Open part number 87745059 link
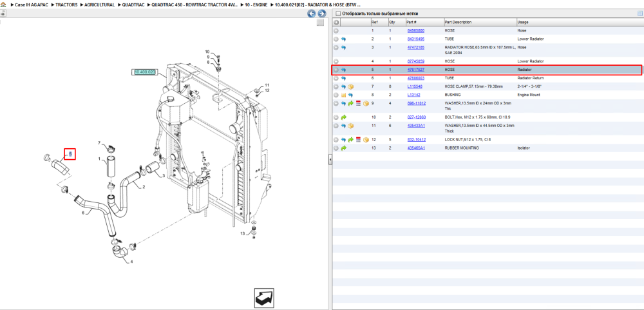The image size is (644, 310). point(415,61)
